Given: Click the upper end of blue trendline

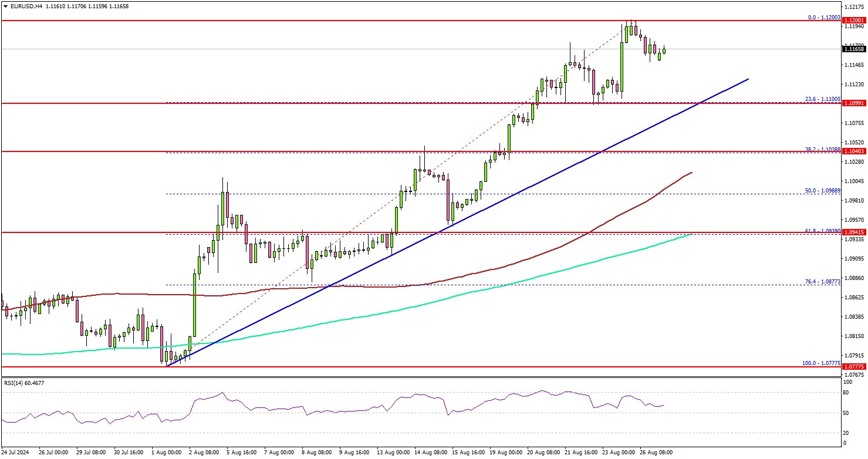Looking at the screenshot, I should tap(748, 79).
